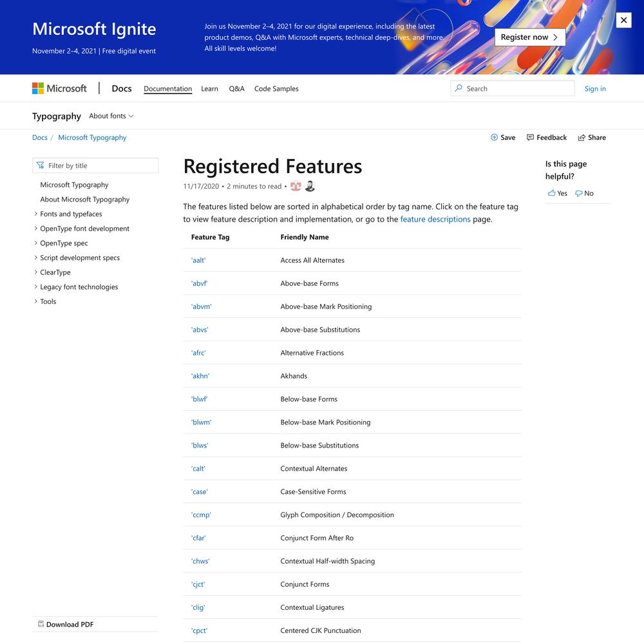The width and height of the screenshot is (644, 644).
Task: Click the Register now button
Action: (x=530, y=37)
